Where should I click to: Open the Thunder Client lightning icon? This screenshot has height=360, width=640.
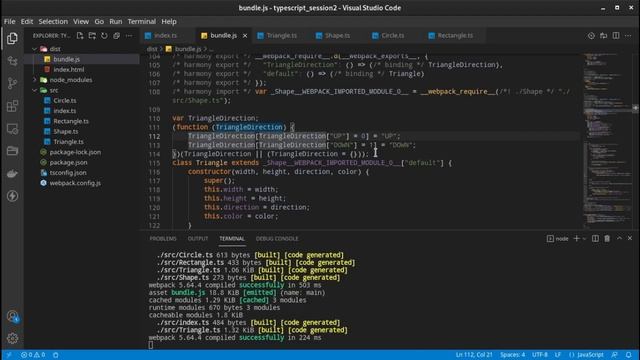12,196
